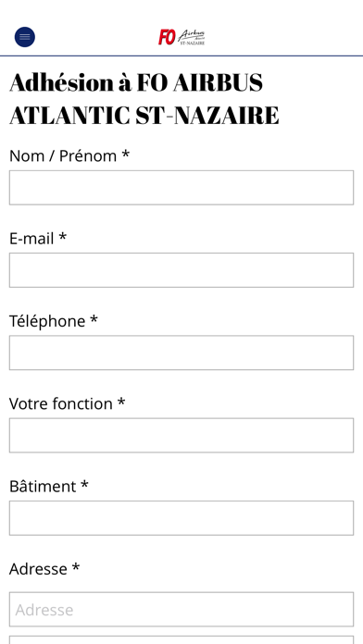Viewport: 363px width, 644px height.
Task: Select the E-mail input box
Action: tap(181, 270)
